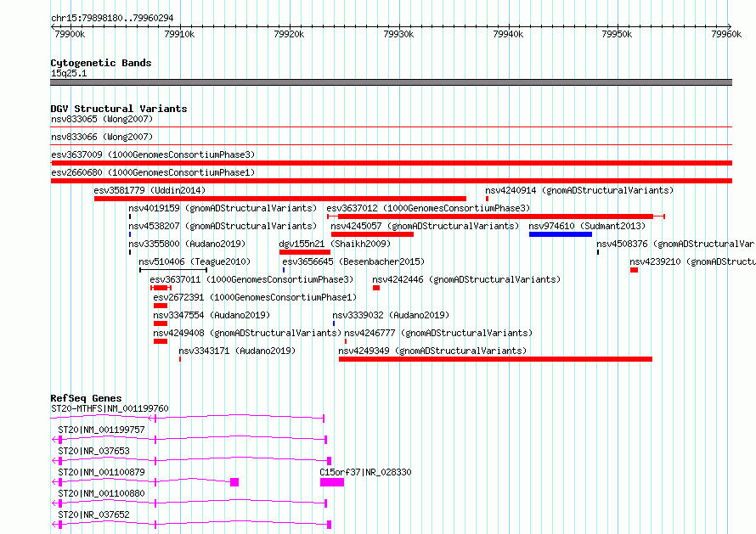
Task: Open the nsv3339032 (Audano2019) label
Action: tap(391, 315)
